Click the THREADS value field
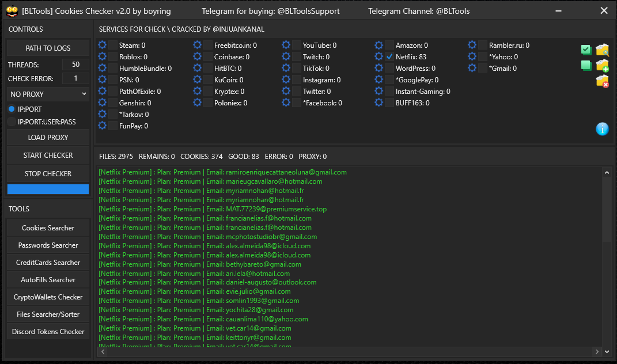Image resolution: width=617 pixels, height=364 pixels. pos(75,65)
